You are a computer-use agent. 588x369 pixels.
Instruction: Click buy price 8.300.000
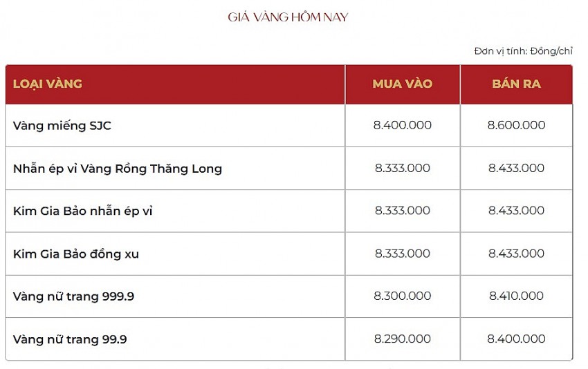tap(403, 296)
